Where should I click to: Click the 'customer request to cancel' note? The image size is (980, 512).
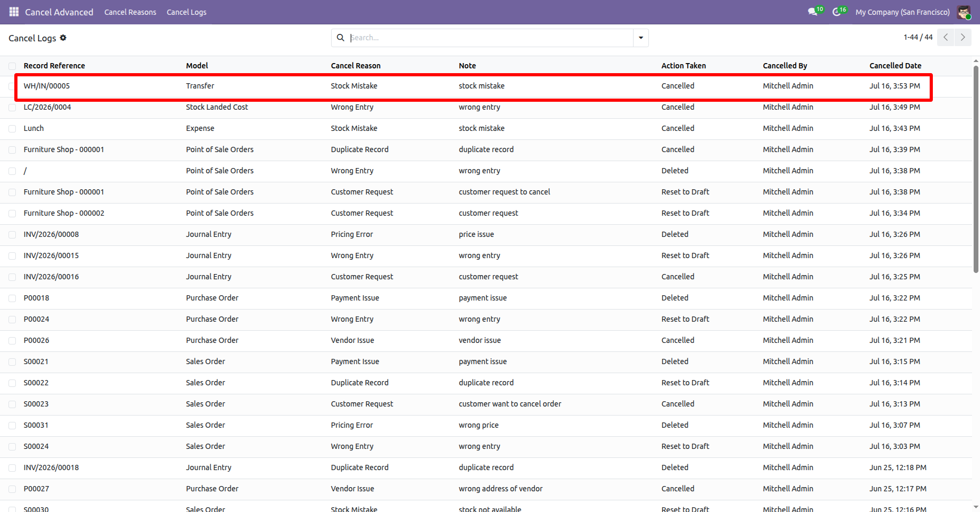[504, 192]
